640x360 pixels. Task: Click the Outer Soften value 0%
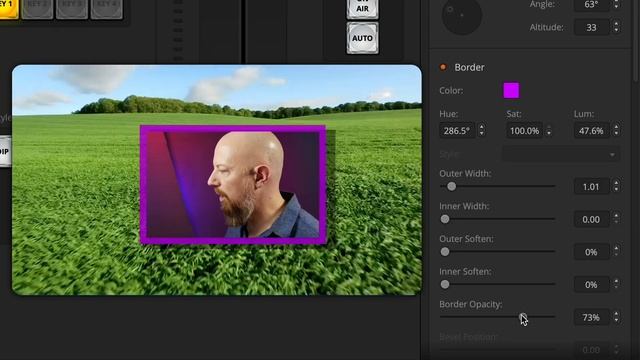(x=591, y=252)
